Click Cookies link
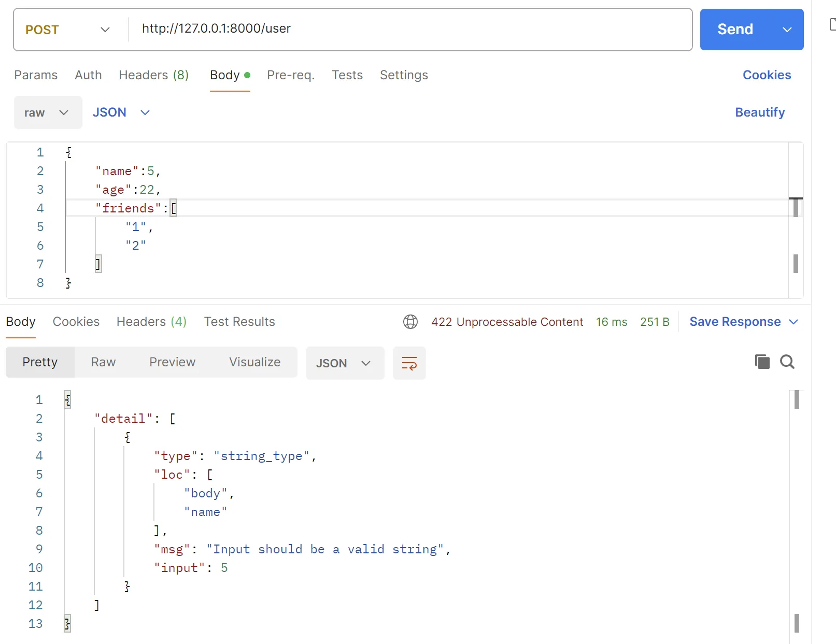This screenshot has width=836, height=644. (x=767, y=75)
